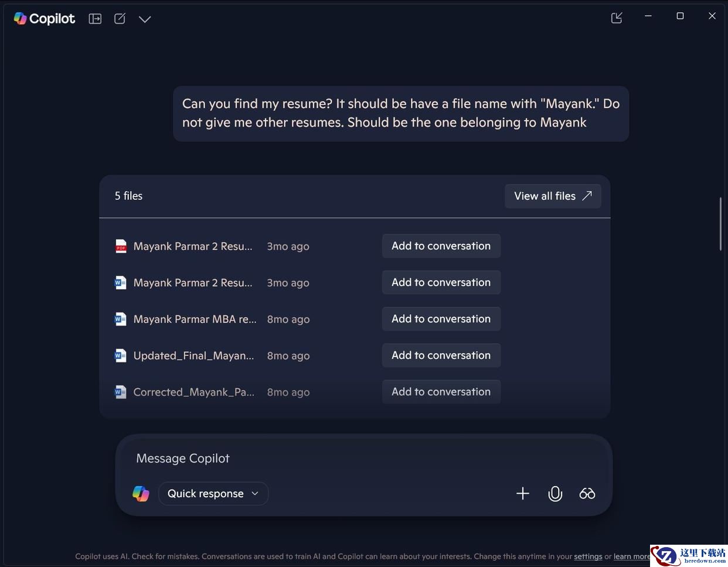
Task: Add Mayank Parmar MBA resume to conversation
Action: [x=441, y=319]
